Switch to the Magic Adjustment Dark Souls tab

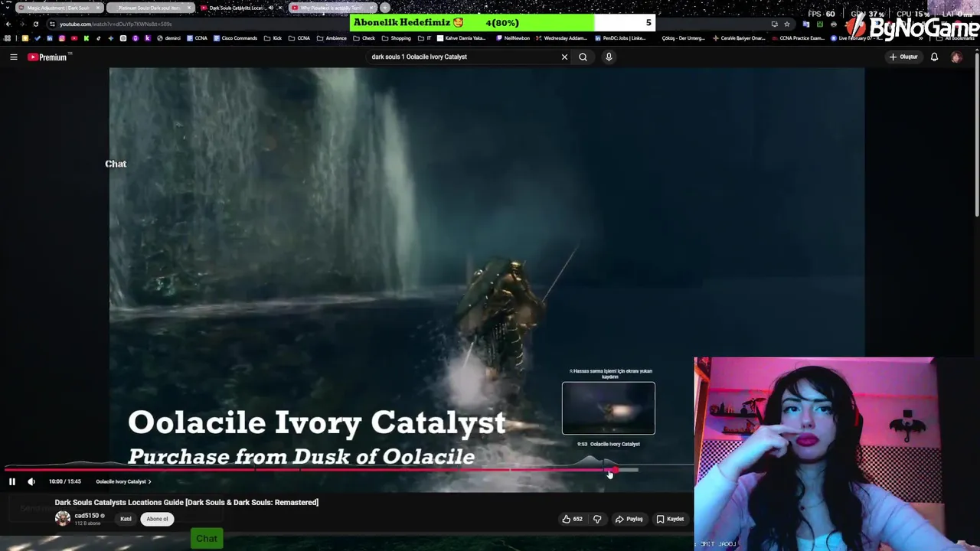pyautogui.click(x=58, y=8)
